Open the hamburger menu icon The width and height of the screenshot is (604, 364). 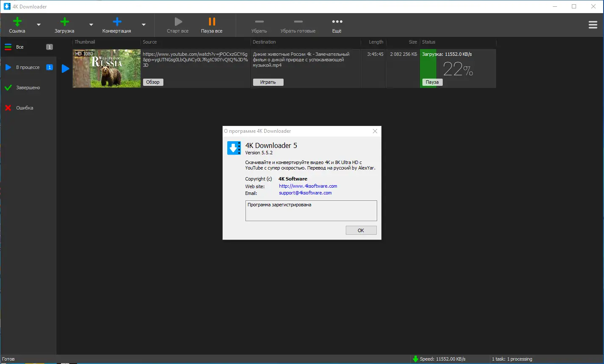point(593,25)
